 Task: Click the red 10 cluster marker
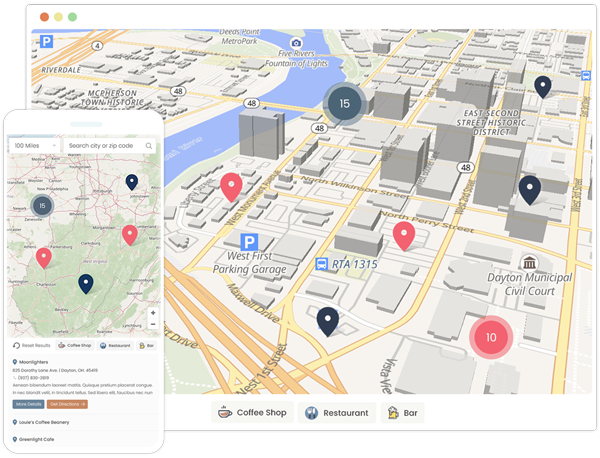(x=490, y=337)
